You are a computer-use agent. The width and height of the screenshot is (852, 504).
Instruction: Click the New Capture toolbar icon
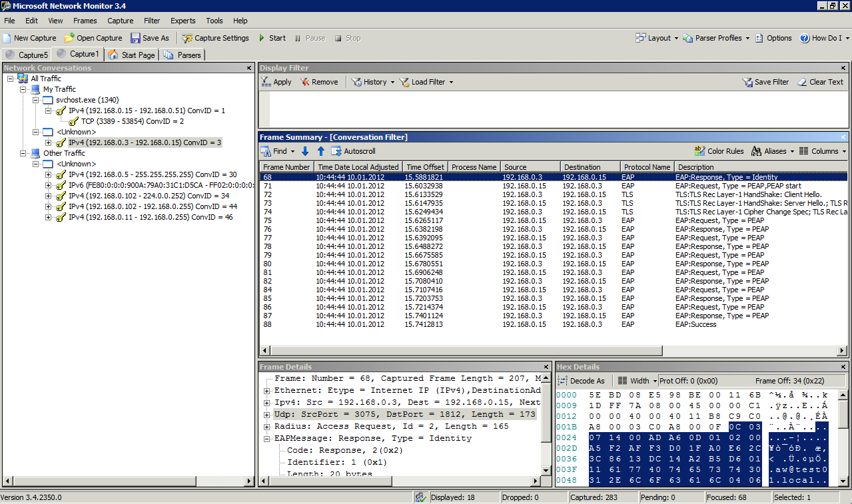coord(7,39)
